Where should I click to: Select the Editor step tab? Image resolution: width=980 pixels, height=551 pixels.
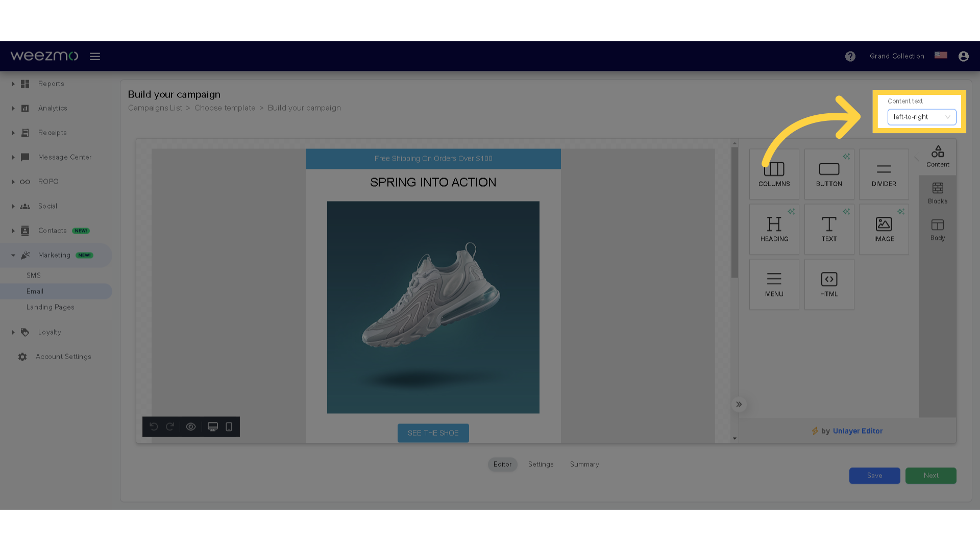click(502, 464)
